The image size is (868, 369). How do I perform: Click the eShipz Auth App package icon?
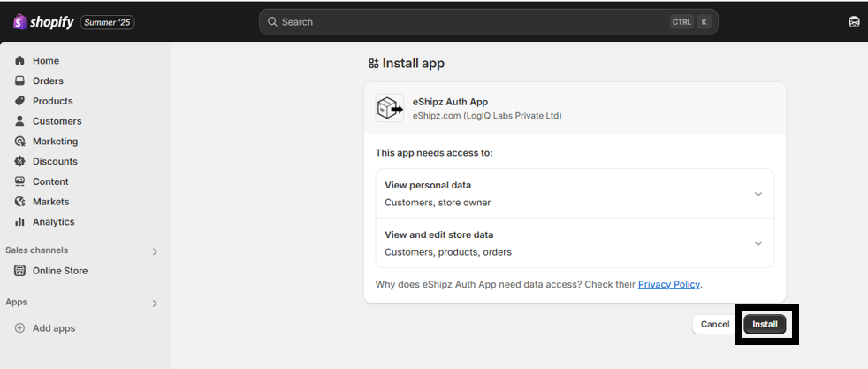pos(390,108)
